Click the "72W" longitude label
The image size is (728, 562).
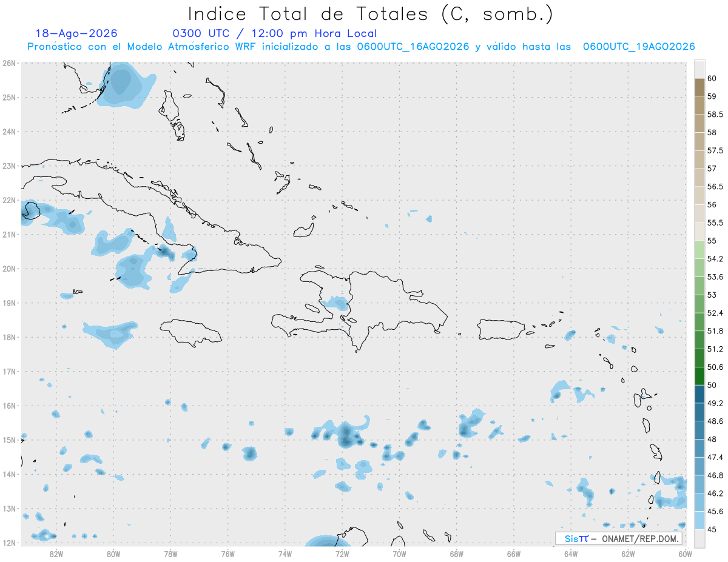(x=342, y=554)
